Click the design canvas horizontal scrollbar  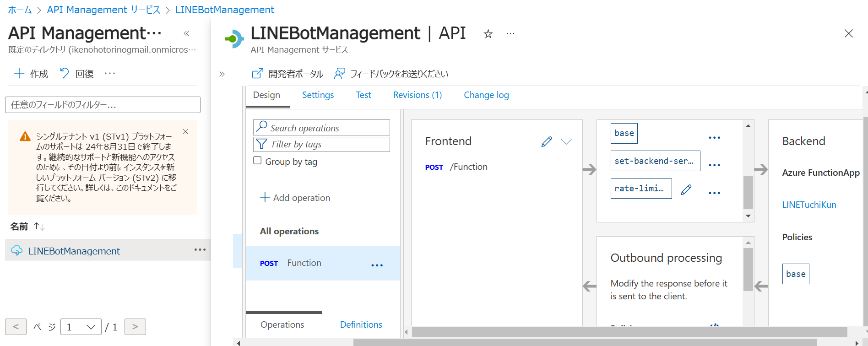point(629,332)
